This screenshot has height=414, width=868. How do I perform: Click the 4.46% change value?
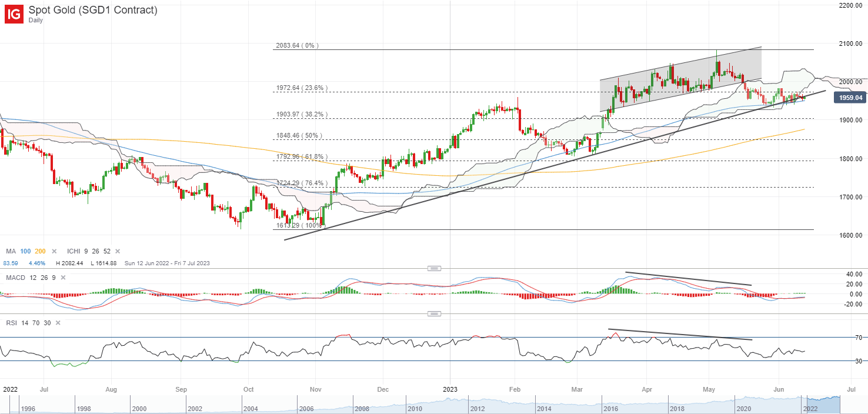tap(36, 263)
